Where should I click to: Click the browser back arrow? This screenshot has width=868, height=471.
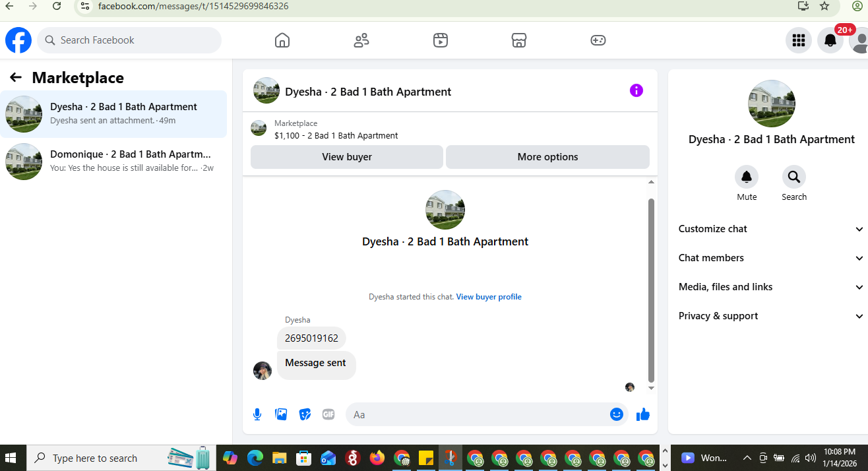pyautogui.click(x=9, y=6)
